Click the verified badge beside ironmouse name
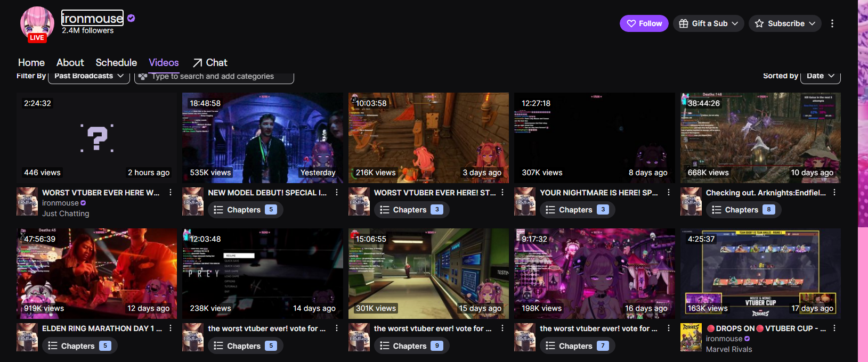The height and width of the screenshot is (362, 868). [x=131, y=18]
